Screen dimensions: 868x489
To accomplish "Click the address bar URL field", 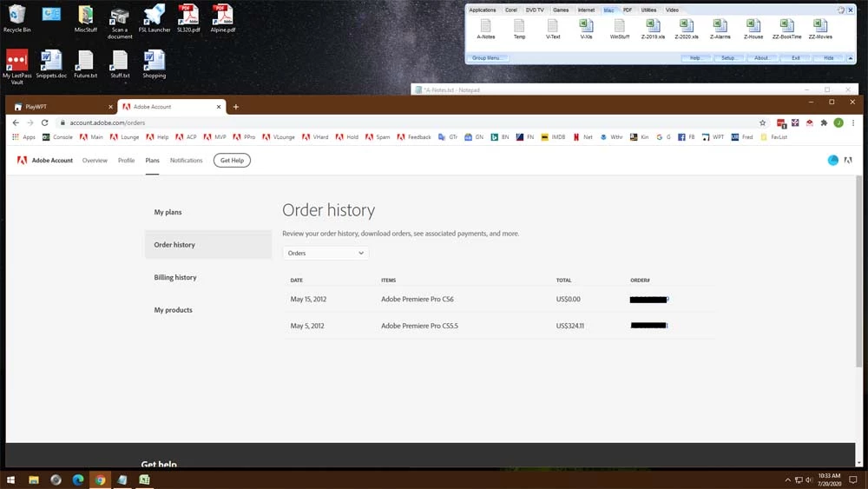I will (x=407, y=123).
